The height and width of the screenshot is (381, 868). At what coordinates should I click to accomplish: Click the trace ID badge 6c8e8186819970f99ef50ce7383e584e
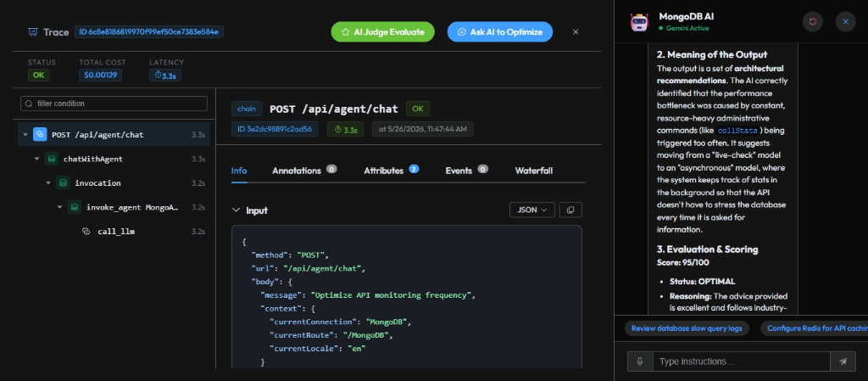149,32
